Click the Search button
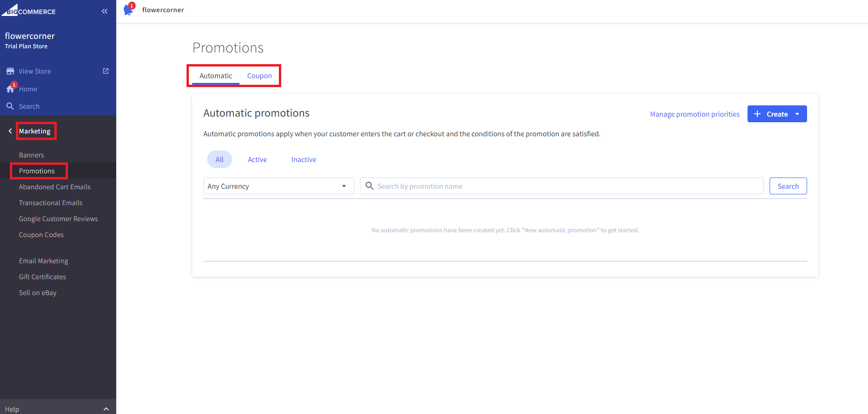Image resolution: width=868 pixels, height=414 pixels. 788,186
